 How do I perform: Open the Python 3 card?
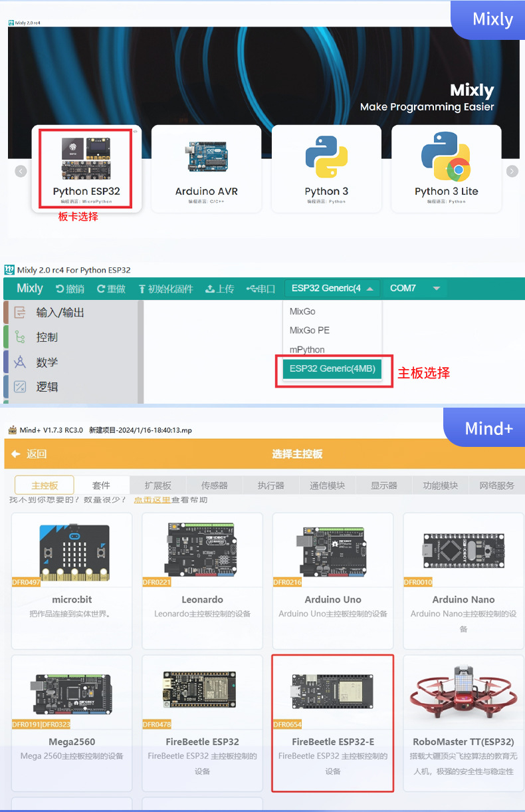point(326,169)
